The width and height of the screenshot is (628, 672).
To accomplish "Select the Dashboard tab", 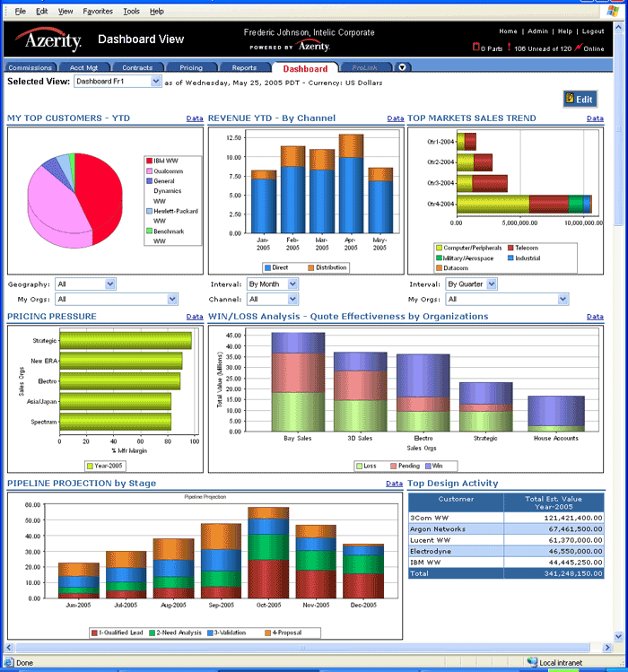I will click(x=305, y=68).
